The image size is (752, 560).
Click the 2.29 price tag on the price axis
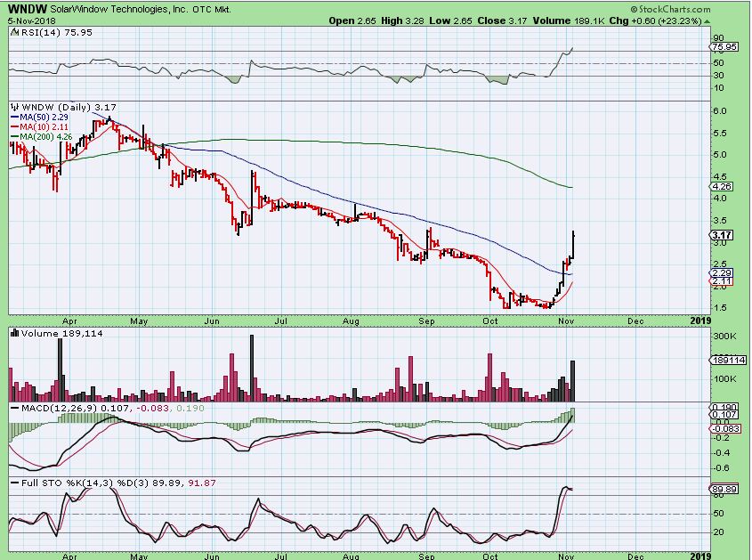tap(722, 273)
